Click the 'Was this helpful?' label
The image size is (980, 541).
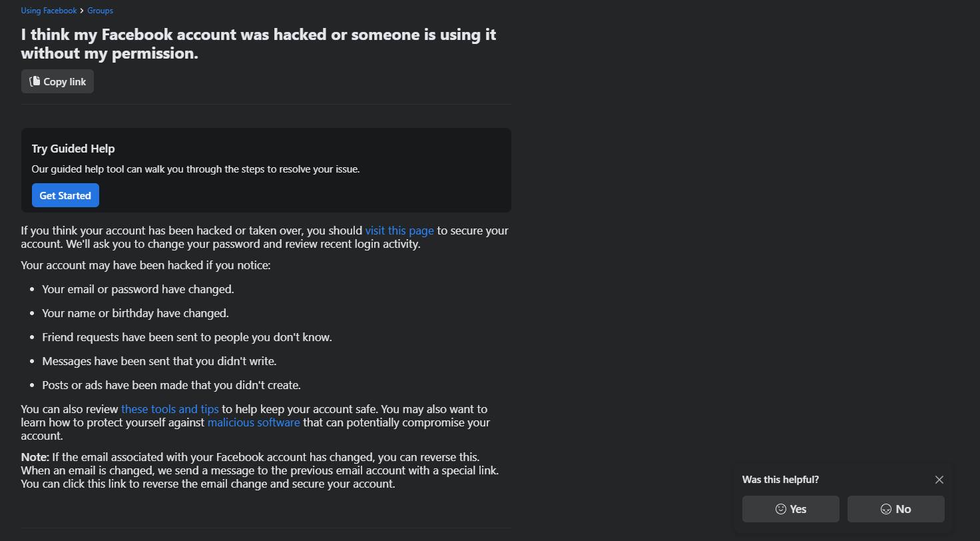point(780,480)
